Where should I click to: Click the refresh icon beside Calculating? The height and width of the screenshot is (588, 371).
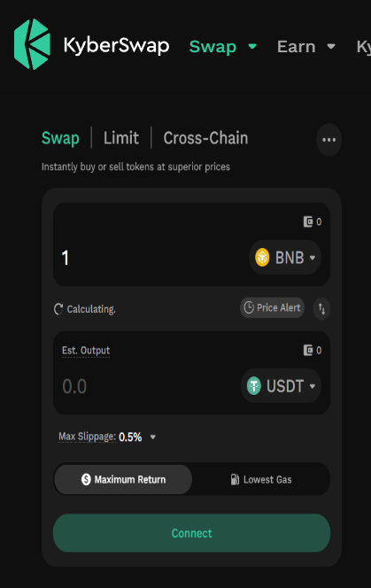coord(58,309)
